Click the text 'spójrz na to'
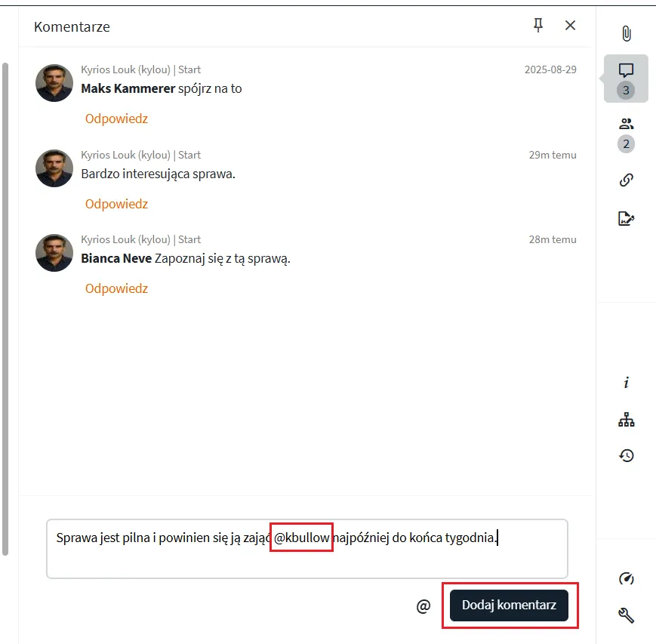This screenshot has width=656, height=644. click(x=210, y=89)
